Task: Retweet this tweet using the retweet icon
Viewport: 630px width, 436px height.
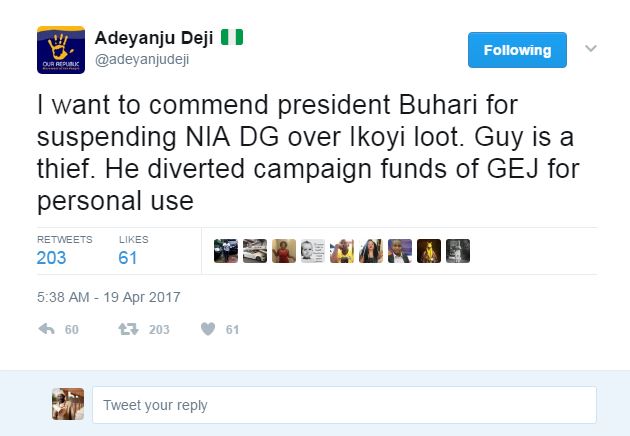Action: click(x=129, y=329)
